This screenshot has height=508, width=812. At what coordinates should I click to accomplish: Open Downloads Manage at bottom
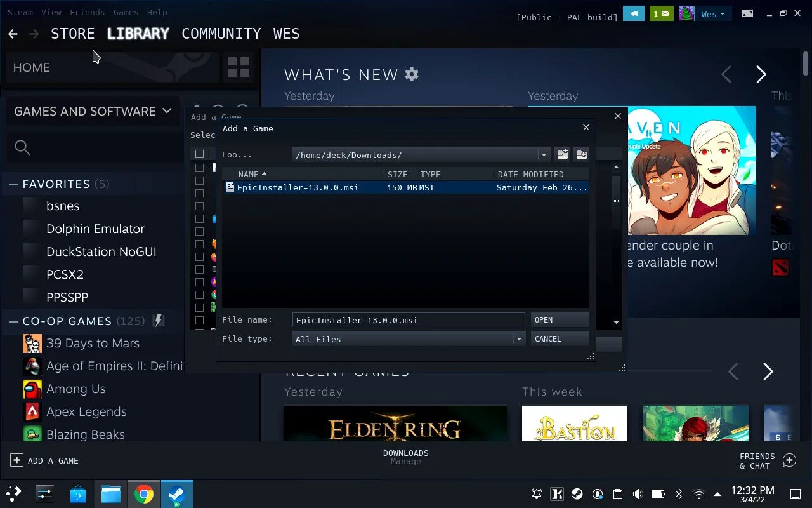(x=406, y=457)
